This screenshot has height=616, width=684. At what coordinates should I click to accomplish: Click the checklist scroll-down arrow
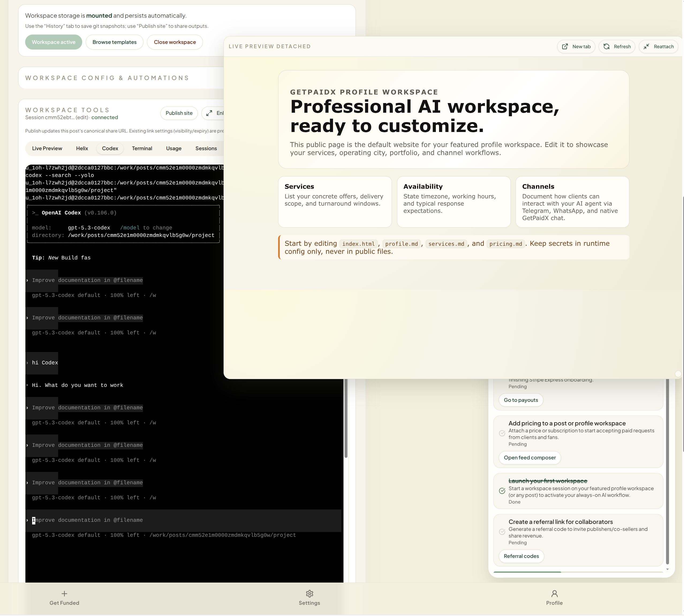[x=667, y=569]
